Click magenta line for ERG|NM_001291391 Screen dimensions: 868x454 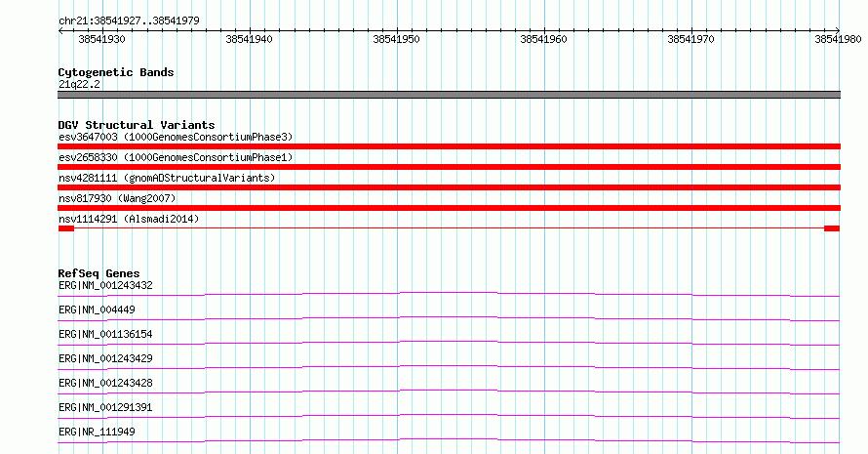[449, 416]
